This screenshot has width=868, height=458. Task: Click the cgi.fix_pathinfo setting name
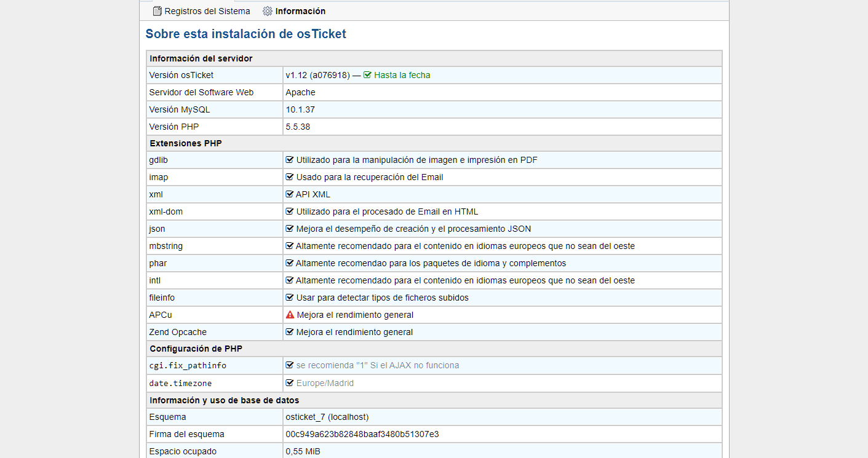(188, 366)
